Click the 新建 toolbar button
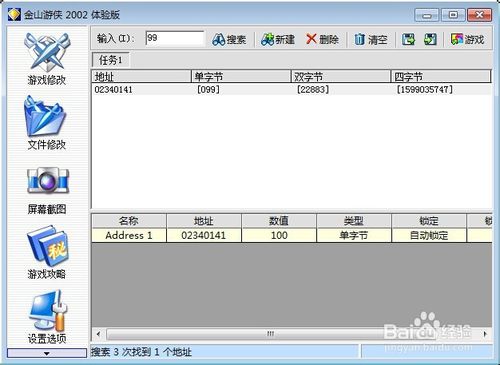 (x=278, y=40)
